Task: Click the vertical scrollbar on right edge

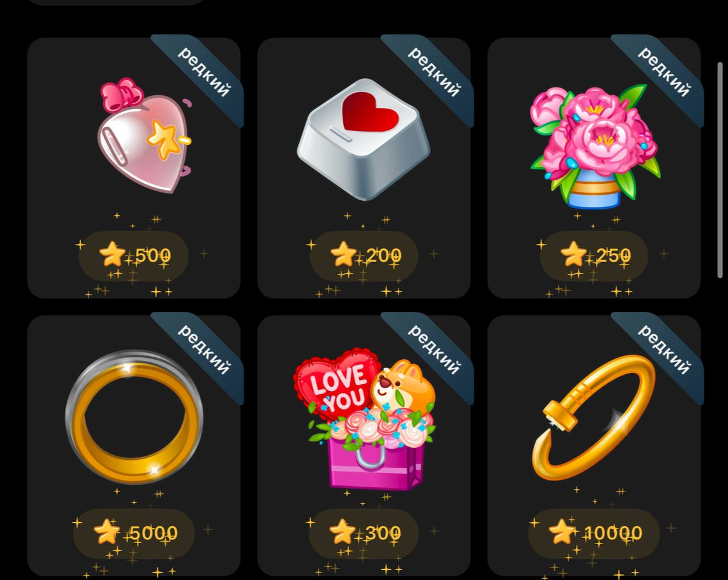Action: (720, 170)
